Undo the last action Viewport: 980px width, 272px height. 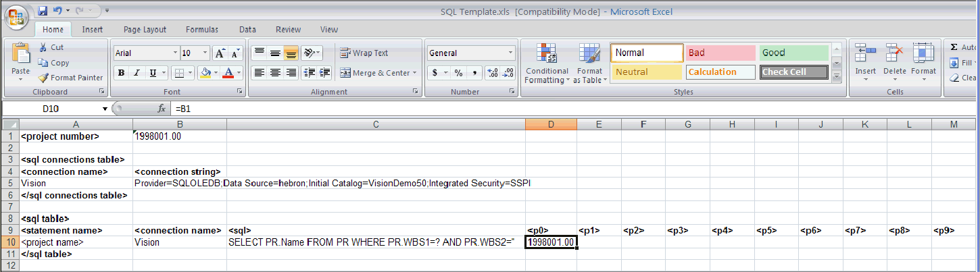(57, 11)
